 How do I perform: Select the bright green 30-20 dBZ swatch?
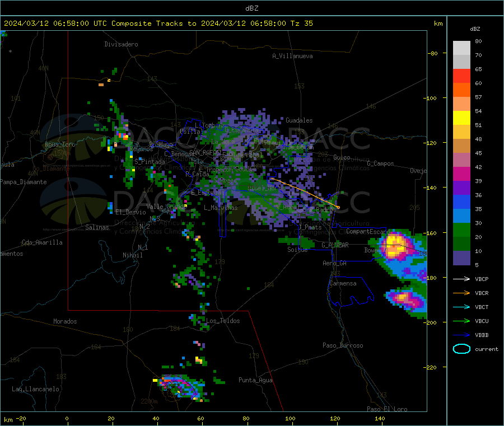pos(461,230)
